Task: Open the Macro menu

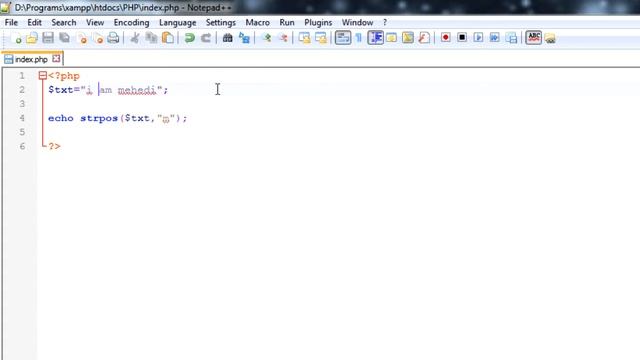Action: click(258, 22)
